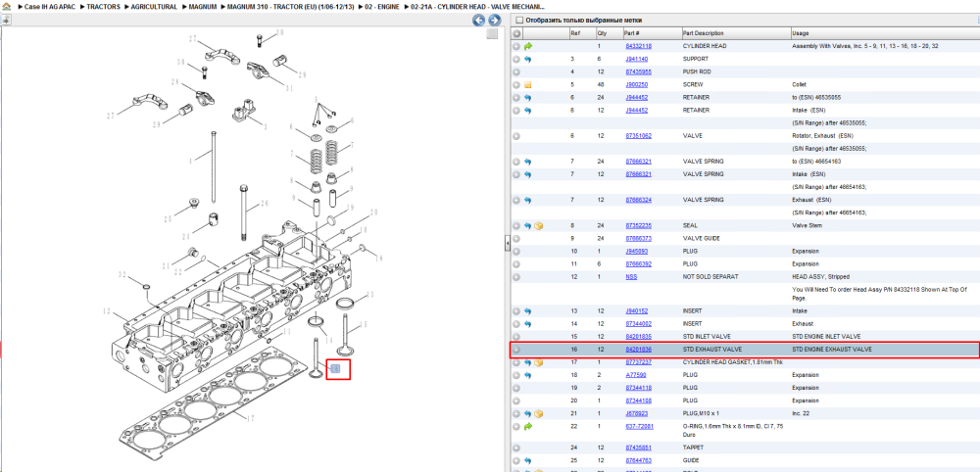Image resolution: width=980 pixels, height=472 pixels.
Task: Open MAGNUM 310 - TRACTOR (EU) breadcrumb
Action: click(x=292, y=6)
